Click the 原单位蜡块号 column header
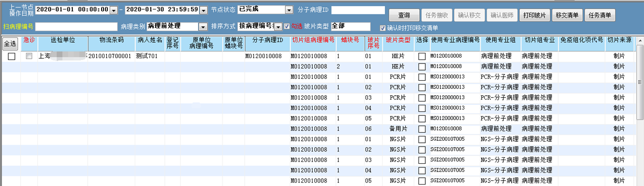The image size is (644, 186). click(x=234, y=43)
